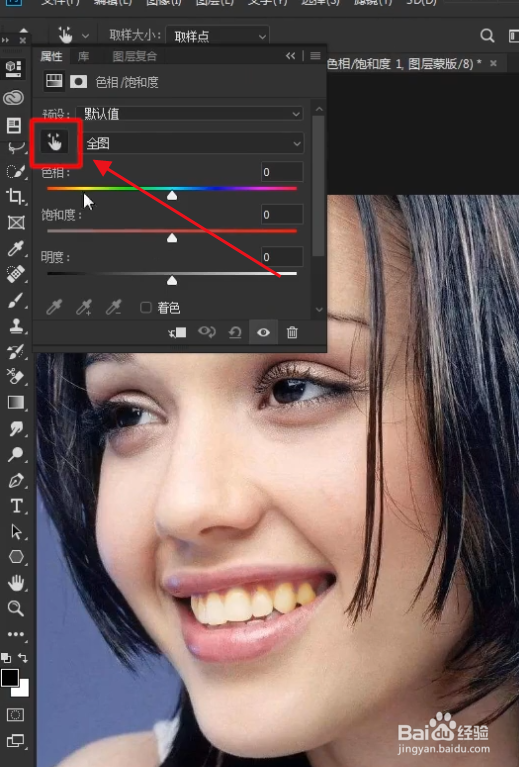Select the Zoom tool

click(x=16, y=608)
